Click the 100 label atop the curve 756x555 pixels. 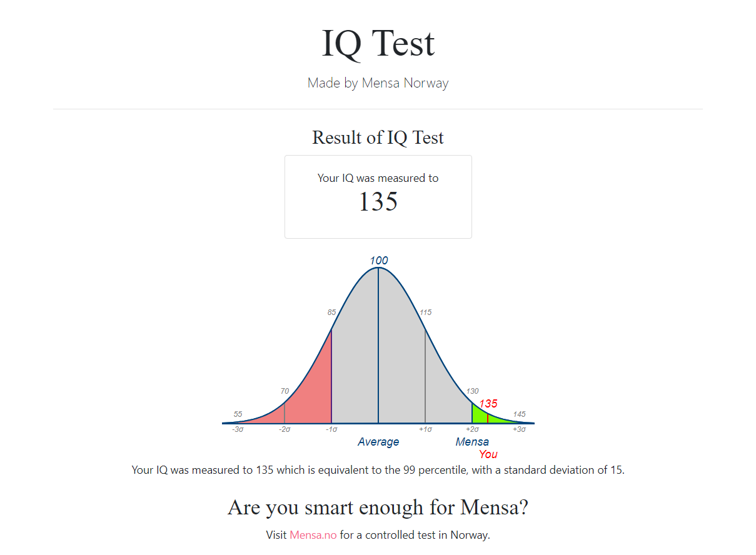coord(378,261)
